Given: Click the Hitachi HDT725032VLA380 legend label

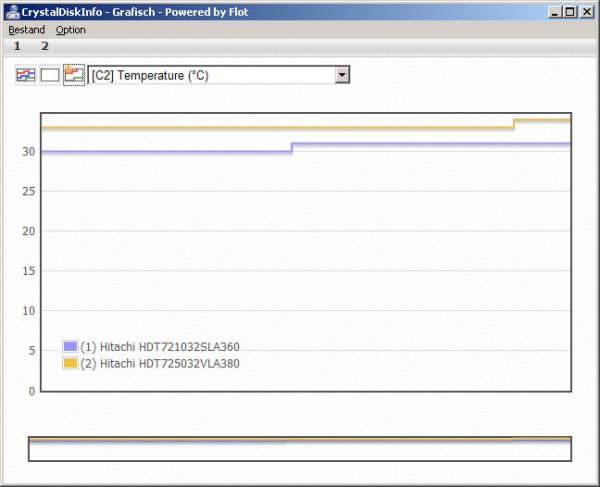Looking at the screenshot, I should [x=160, y=363].
